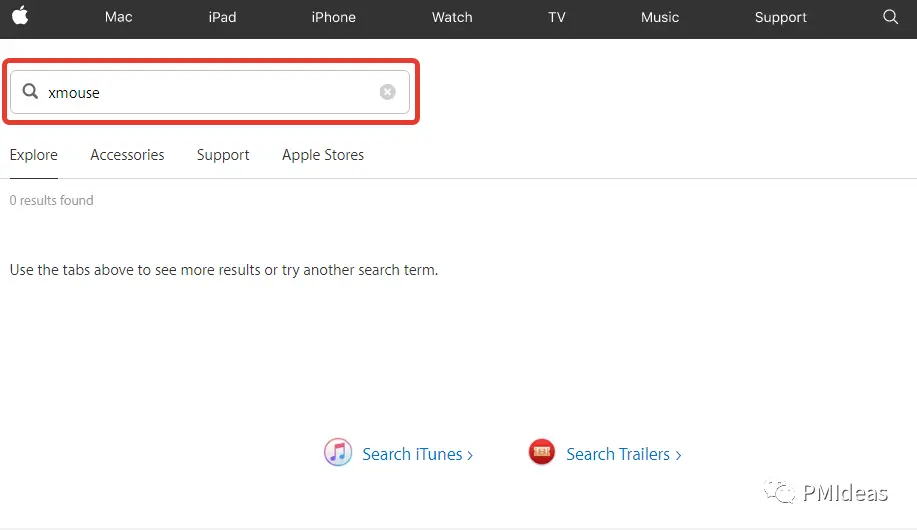Screen dimensions: 917x530
Task: Click the iTunes music note icon
Action: click(338, 452)
